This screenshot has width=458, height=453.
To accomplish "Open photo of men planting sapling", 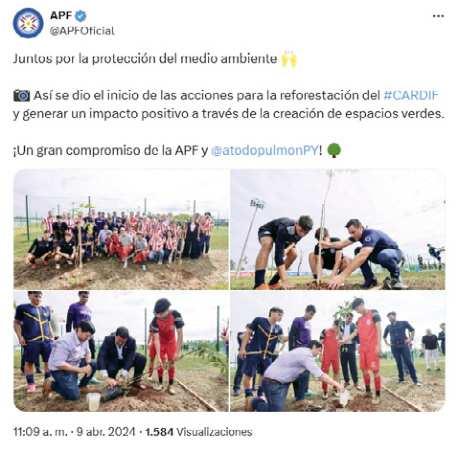I will [338, 229].
